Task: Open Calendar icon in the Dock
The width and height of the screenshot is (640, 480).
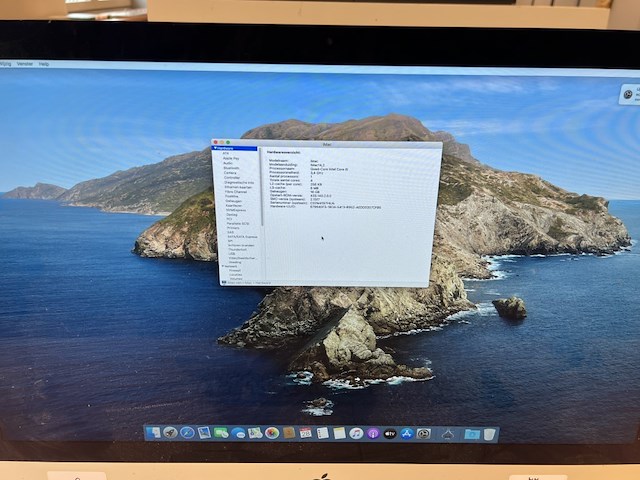Action: point(305,433)
